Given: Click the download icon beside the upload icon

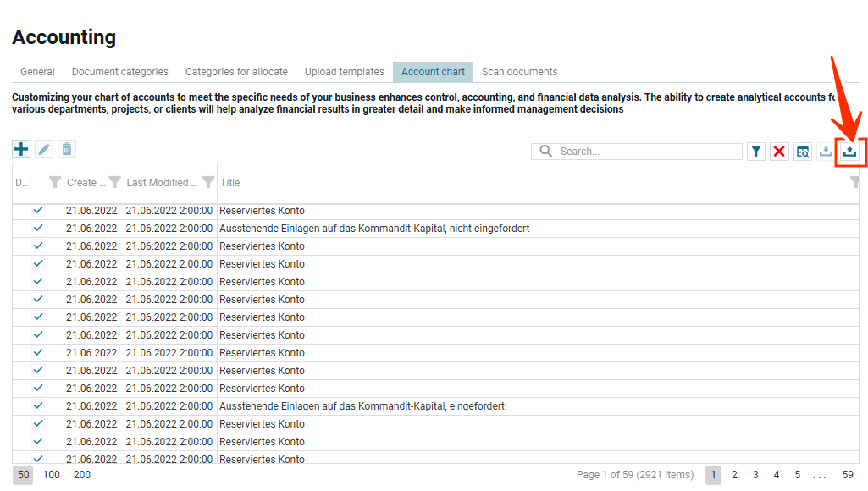Looking at the screenshot, I should [x=826, y=152].
